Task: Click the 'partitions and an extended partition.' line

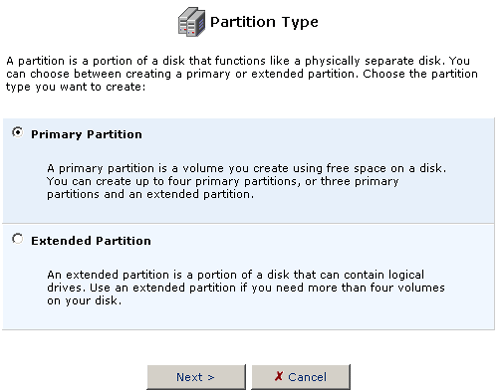Action: pyautogui.click(x=150, y=194)
